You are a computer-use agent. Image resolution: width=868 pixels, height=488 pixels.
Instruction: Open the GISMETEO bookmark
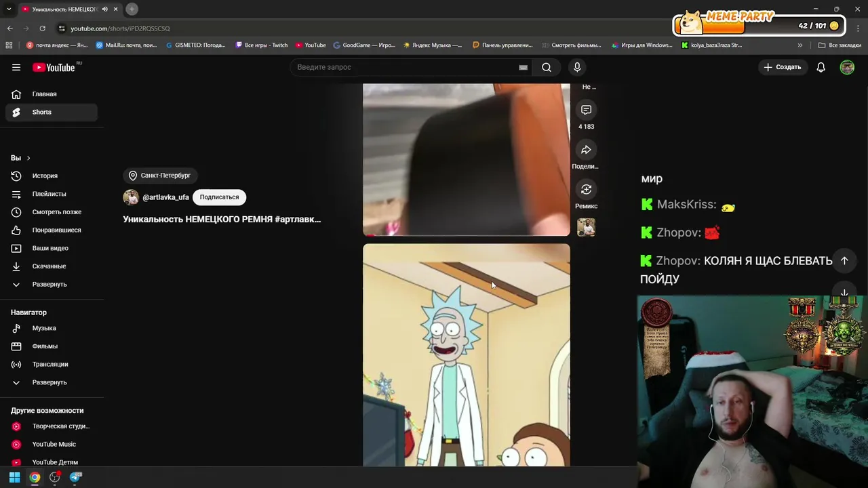[x=195, y=45]
